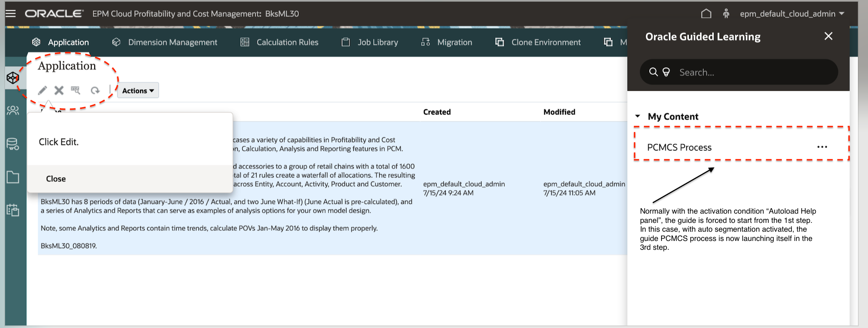The width and height of the screenshot is (868, 328).
Task: Click the Modified column header
Action: point(559,112)
